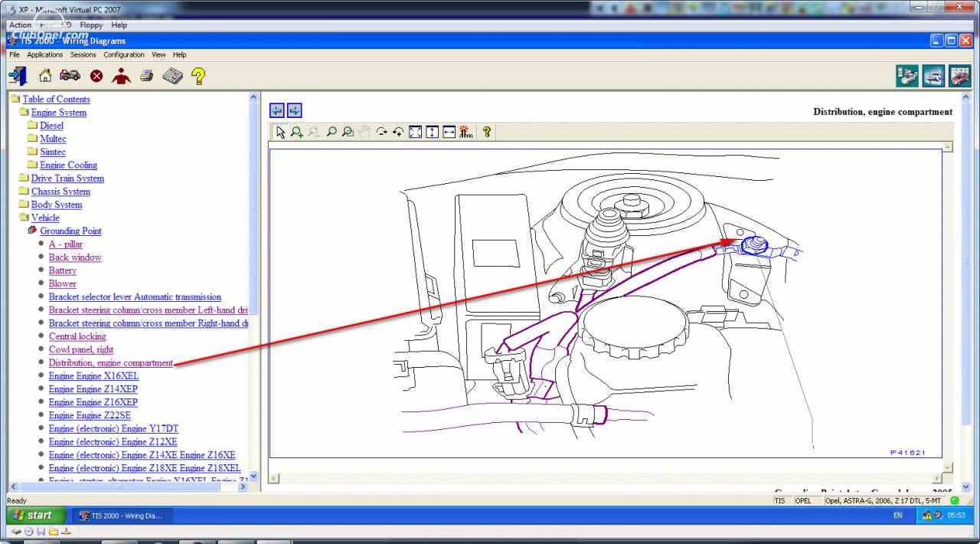
Task: Open the Applications menu
Action: pyautogui.click(x=45, y=54)
